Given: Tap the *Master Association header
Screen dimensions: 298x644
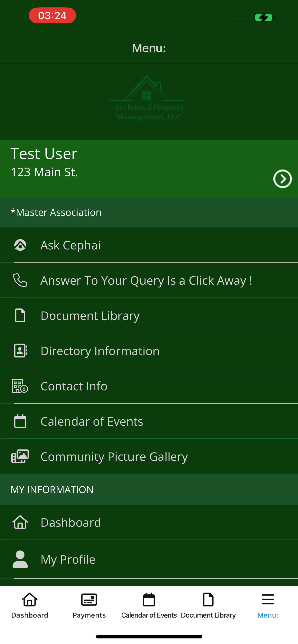Looking at the screenshot, I should [149, 212].
